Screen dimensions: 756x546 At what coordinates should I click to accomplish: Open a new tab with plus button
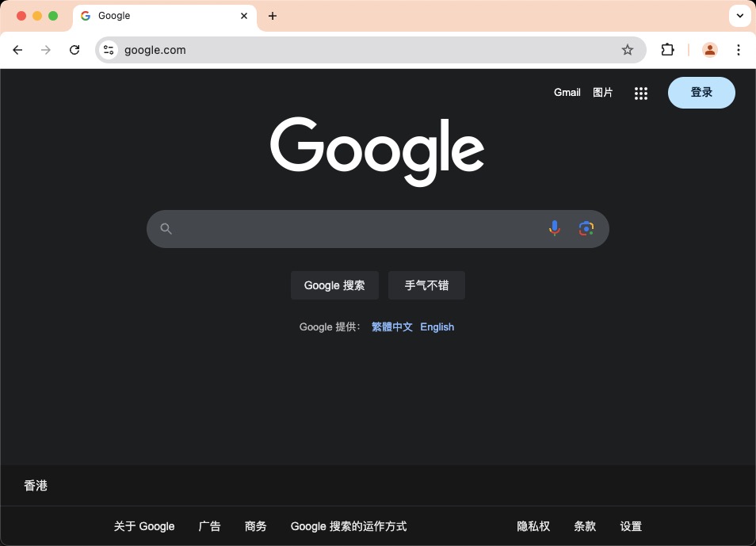(x=273, y=16)
